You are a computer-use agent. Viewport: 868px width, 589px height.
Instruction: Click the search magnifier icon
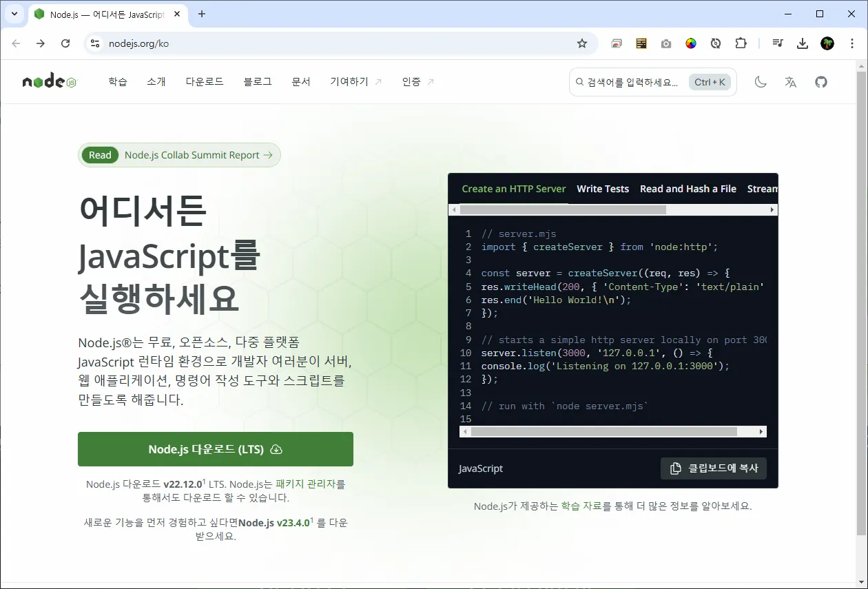579,82
